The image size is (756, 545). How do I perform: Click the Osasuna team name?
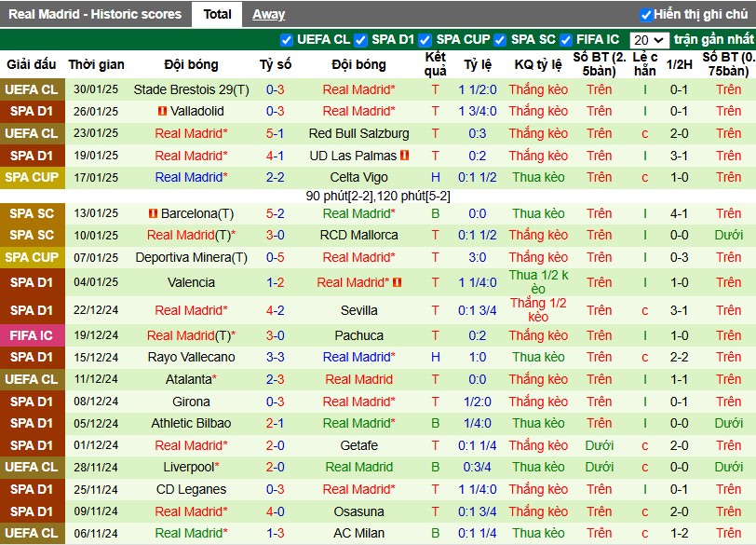point(358,511)
